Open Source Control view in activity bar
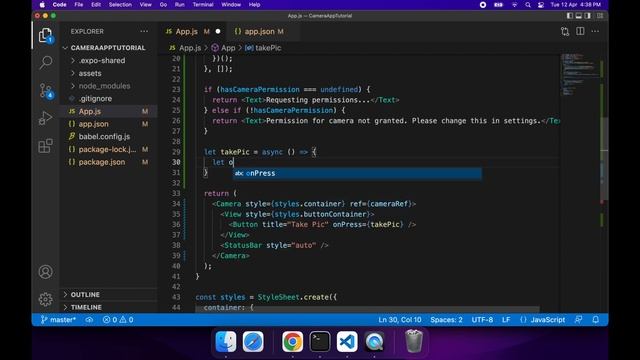 (x=45, y=91)
